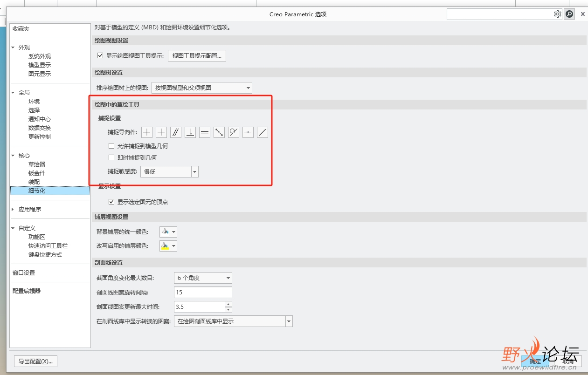Click 导出配置(X)... button

click(35, 361)
